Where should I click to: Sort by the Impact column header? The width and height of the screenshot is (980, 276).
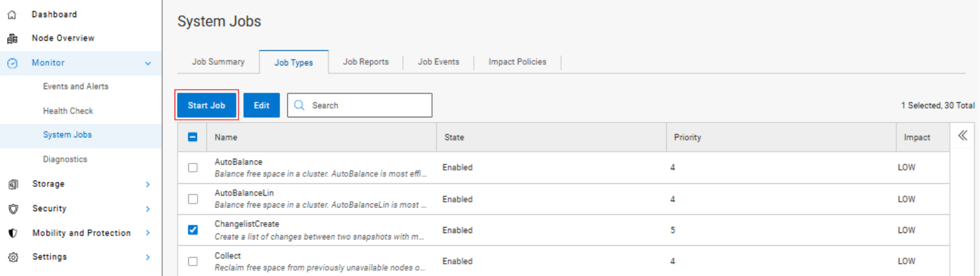pyautogui.click(x=917, y=137)
